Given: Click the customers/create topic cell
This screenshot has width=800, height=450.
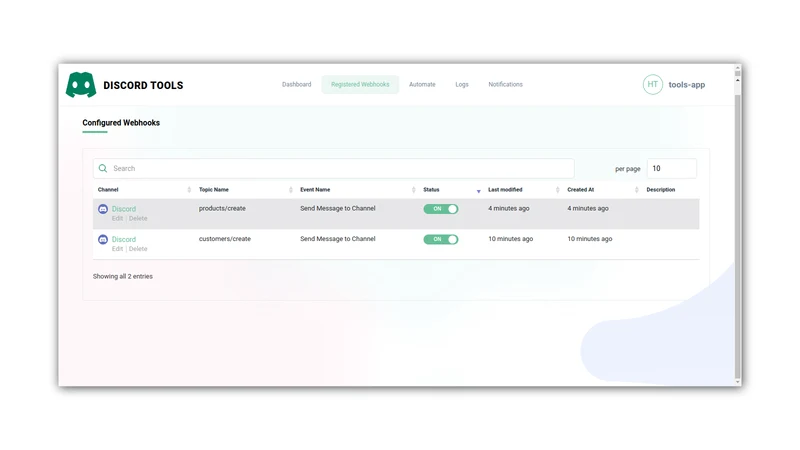Looking at the screenshot, I should pyautogui.click(x=224, y=239).
